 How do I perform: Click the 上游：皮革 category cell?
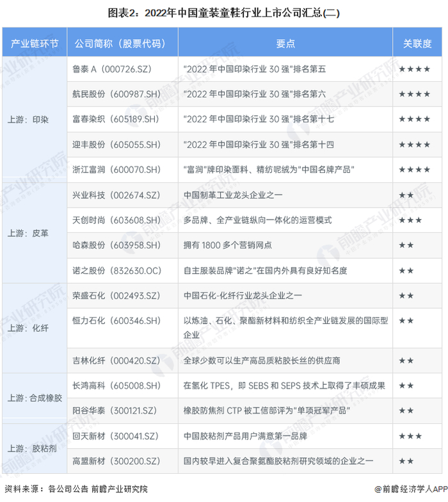click(x=35, y=233)
